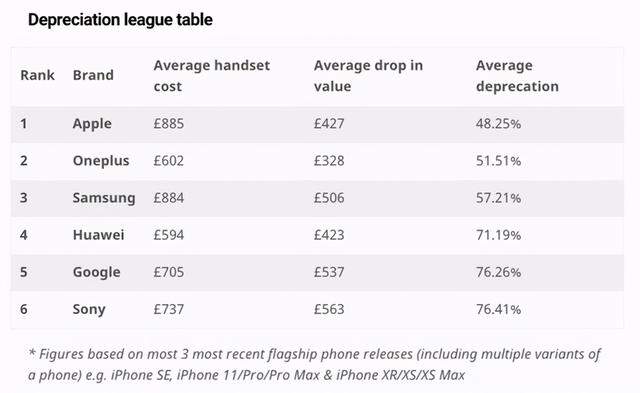Click the 'Average drop in value' header

368,76
